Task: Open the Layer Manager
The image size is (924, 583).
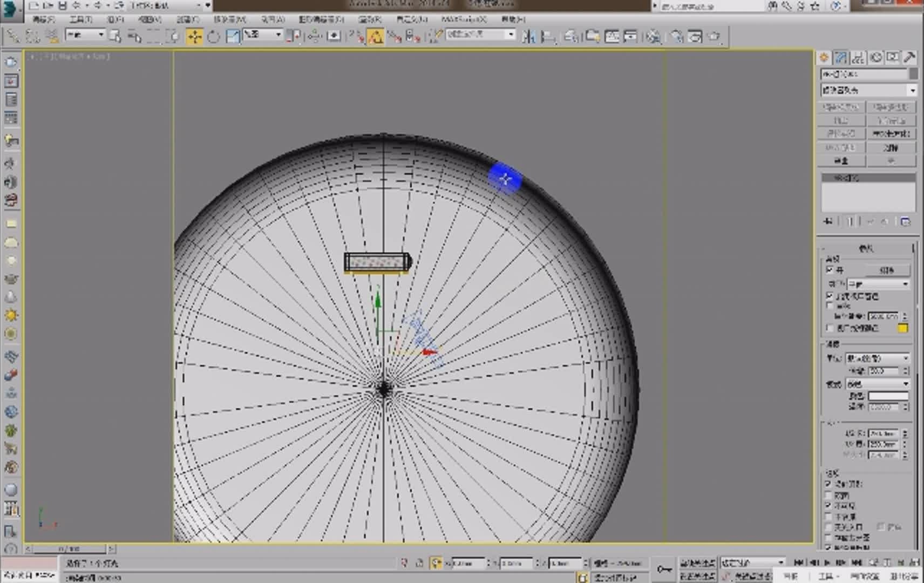Action: pos(572,36)
